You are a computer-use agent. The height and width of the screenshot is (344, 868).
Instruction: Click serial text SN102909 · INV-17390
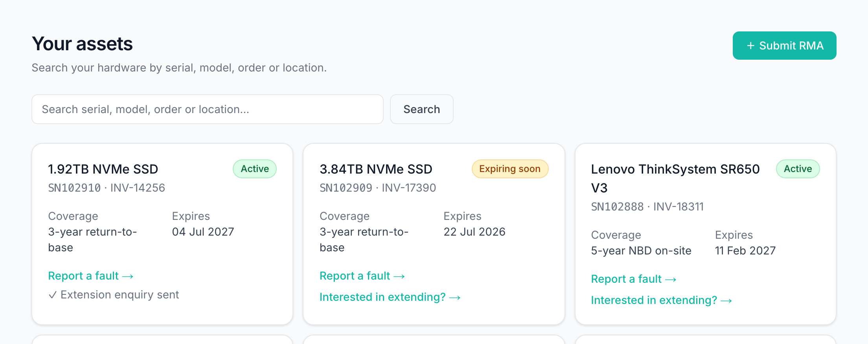point(378,188)
